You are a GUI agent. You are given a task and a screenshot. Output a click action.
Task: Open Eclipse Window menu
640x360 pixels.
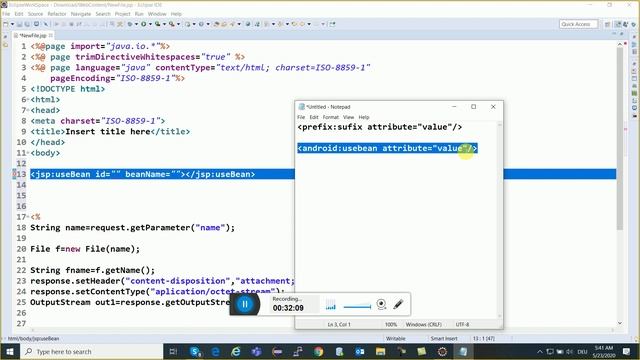tap(157, 14)
